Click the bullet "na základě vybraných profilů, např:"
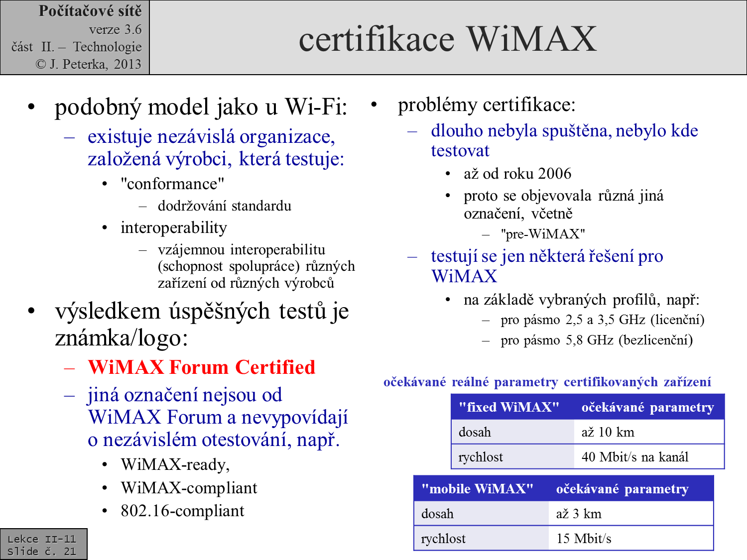The height and width of the screenshot is (560, 747). pos(582,300)
